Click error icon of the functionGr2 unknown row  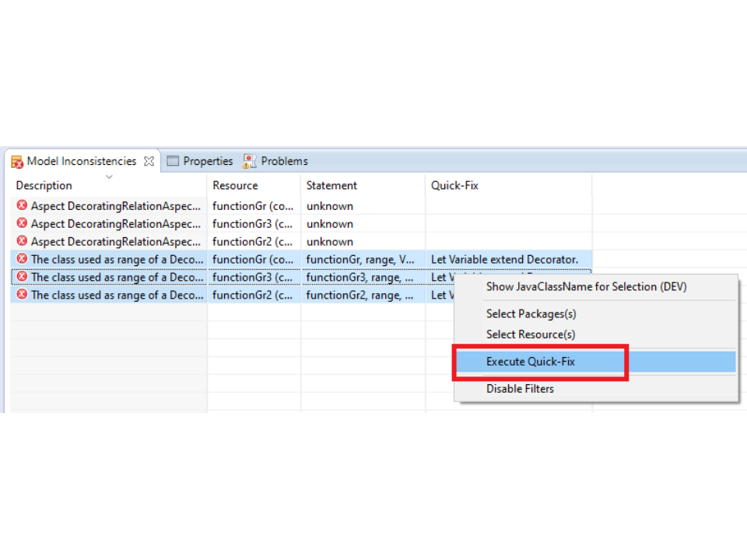pos(22,242)
